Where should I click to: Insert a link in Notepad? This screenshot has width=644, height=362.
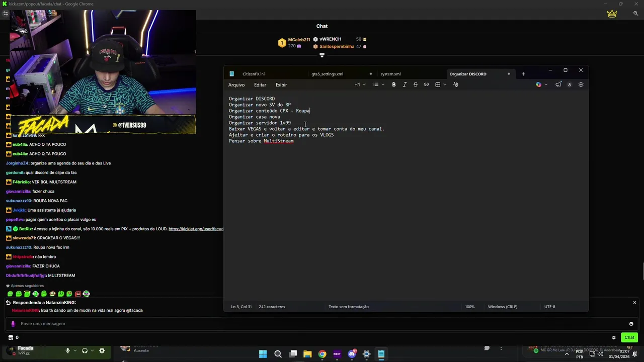[426, 84]
